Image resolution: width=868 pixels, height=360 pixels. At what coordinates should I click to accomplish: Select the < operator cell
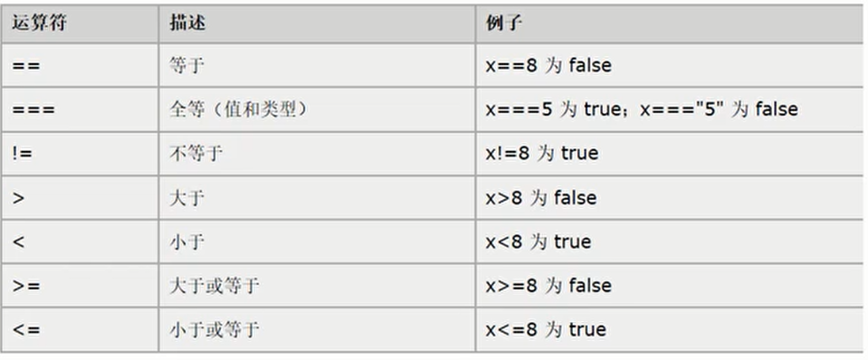tap(80, 242)
